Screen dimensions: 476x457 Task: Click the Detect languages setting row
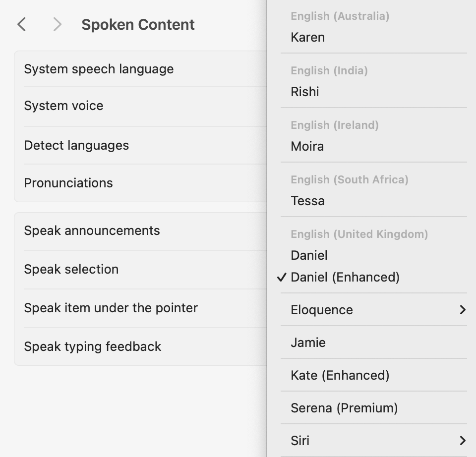coord(76,145)
